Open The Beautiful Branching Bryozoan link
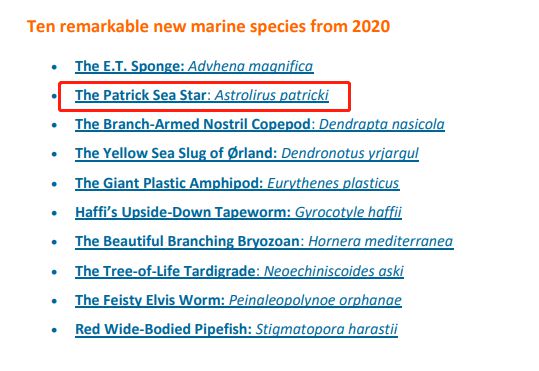Viewport: 539px width, 371px height. 187,241
